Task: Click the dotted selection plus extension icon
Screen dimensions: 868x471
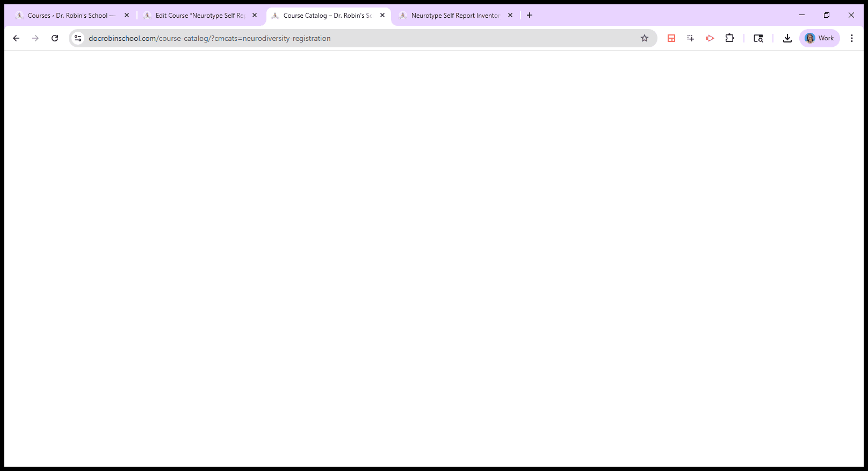Action: 691,38
